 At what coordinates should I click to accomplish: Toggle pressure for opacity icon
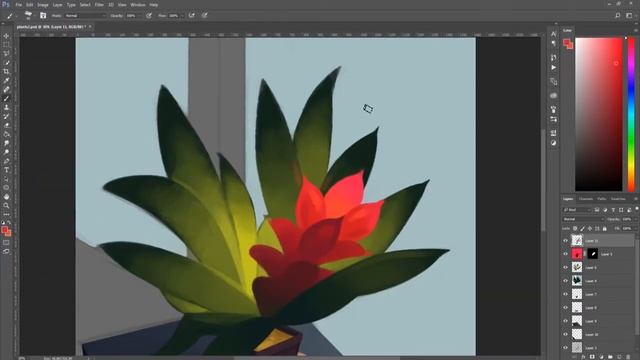click(x=149, y=16)
